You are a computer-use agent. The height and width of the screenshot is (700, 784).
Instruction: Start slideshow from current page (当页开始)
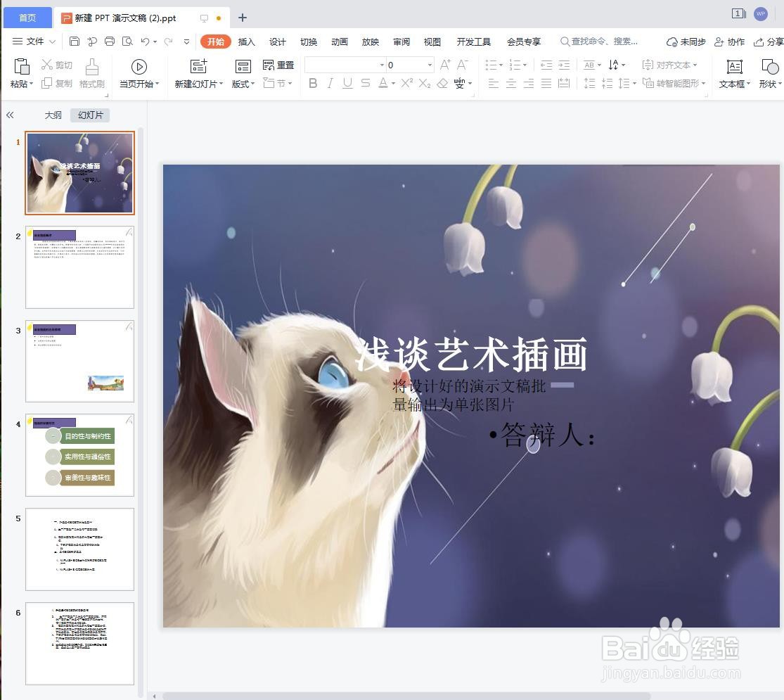[x=139, y=73]
